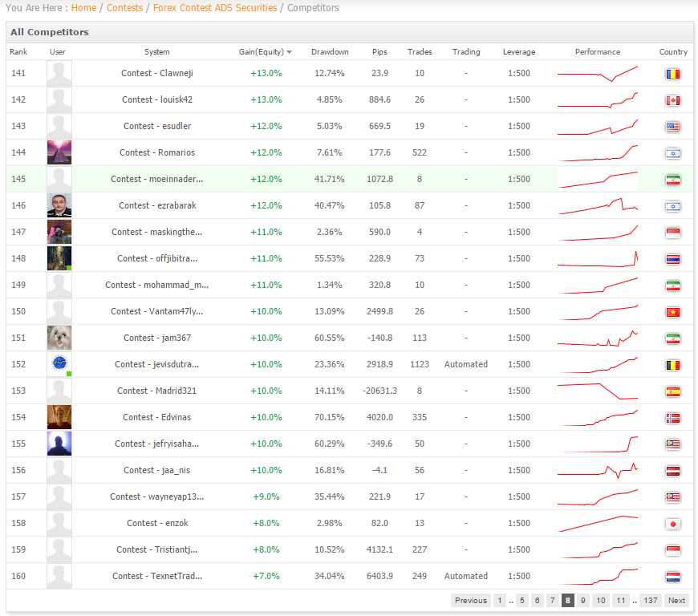Jump to page 1
This screenshot has width=698, height=616.
click(x=500, y=601)
